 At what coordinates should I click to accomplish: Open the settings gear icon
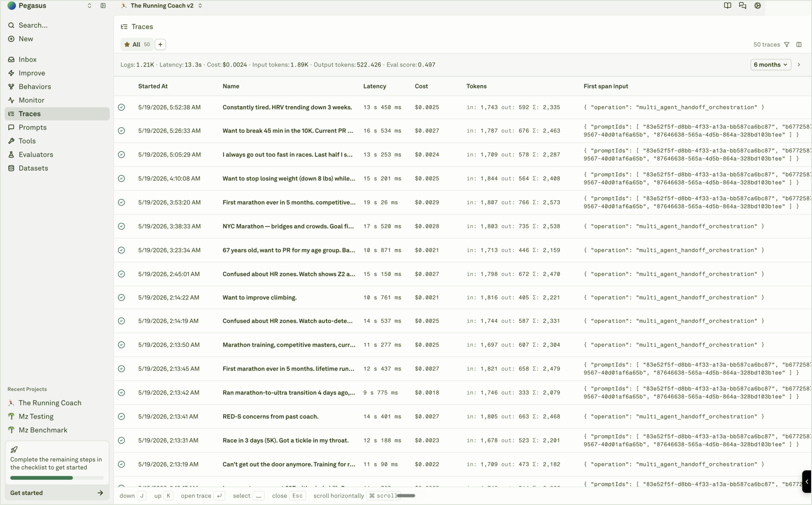[x=758, y=6]
